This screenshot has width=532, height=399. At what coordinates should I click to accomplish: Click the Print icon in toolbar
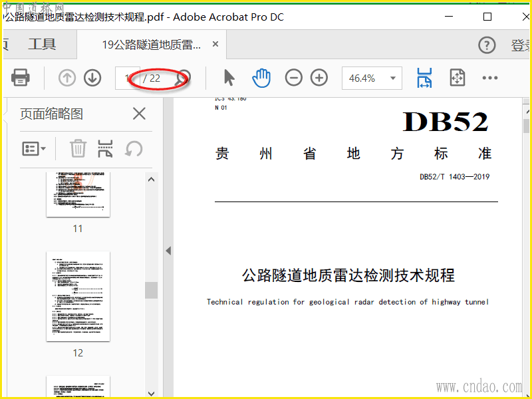point(21,78)
